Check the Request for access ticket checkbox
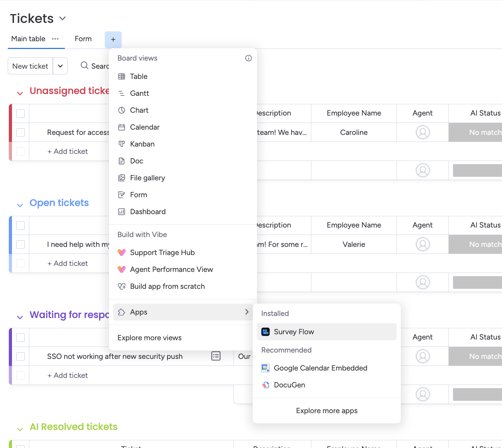 [20, 132]
